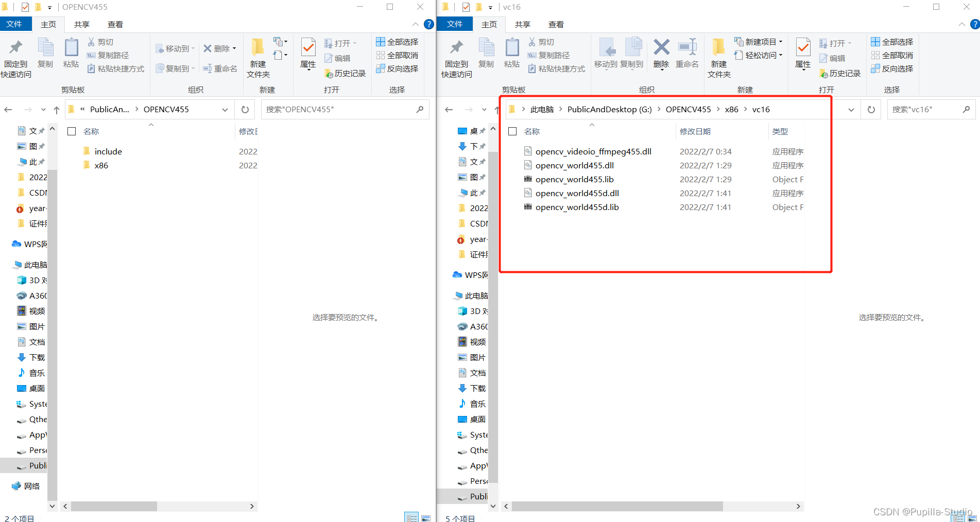Click Copy to (复制到) icon in vc16 window
The width and height of the screenshot is (980, 522).
click(632, 53)
